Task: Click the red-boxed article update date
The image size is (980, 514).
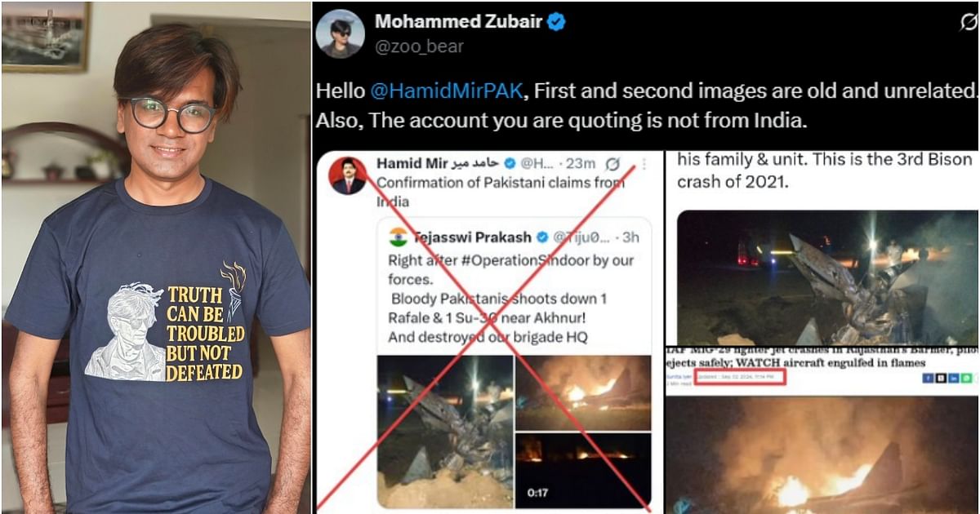Action: [x=740, y=377]
